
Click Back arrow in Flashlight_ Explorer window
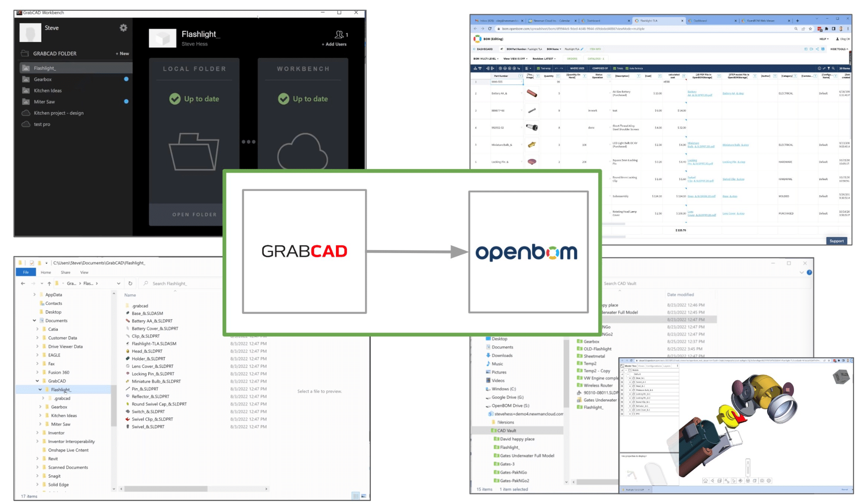click(23, 283)
